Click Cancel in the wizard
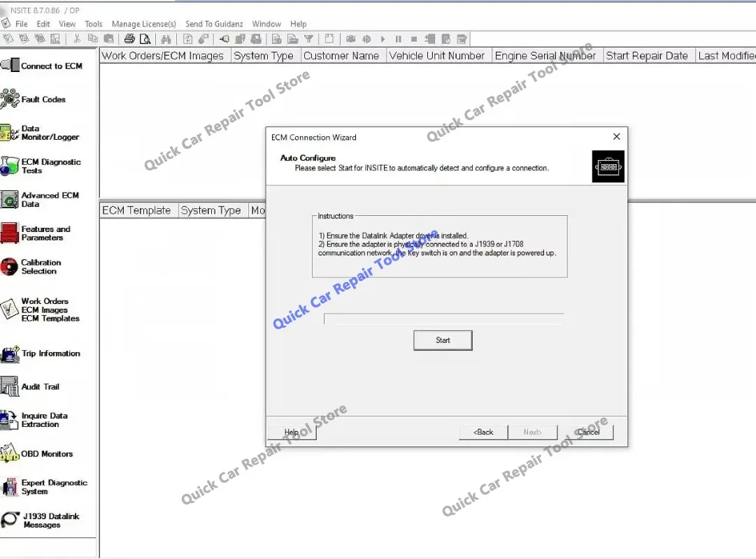 [x=589, y=433]
